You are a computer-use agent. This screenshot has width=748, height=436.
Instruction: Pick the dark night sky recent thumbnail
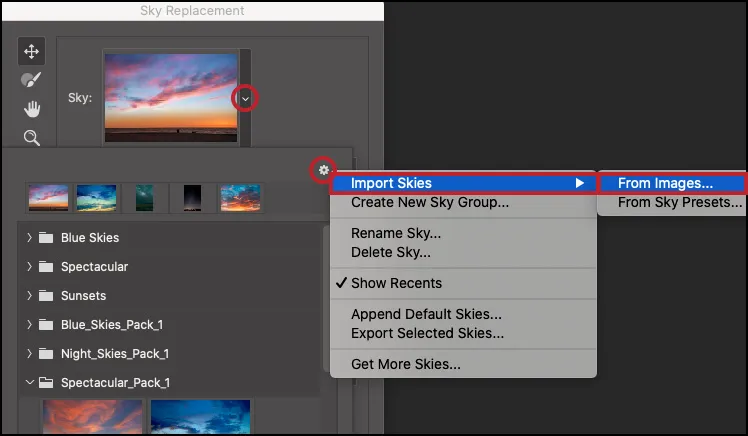click(x=192, y=197)
